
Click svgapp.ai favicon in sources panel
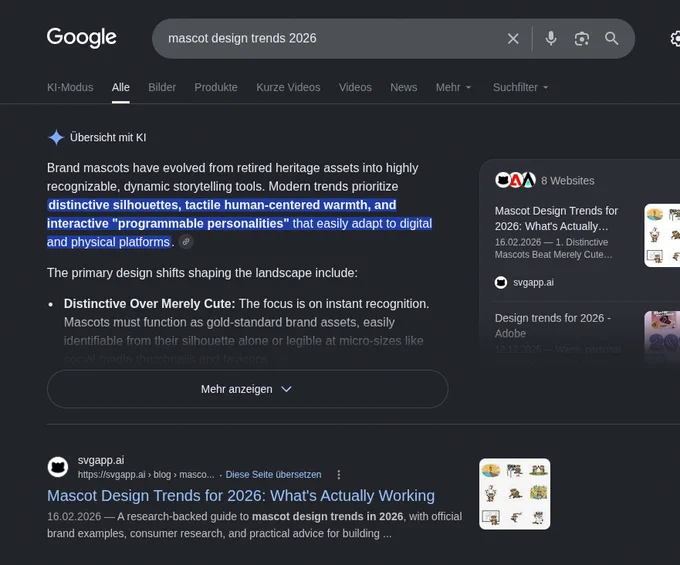tap(501, 283)
